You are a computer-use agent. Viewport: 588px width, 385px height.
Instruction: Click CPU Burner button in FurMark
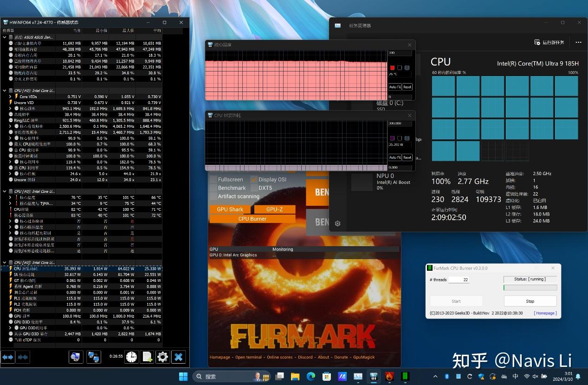point(252,219)
